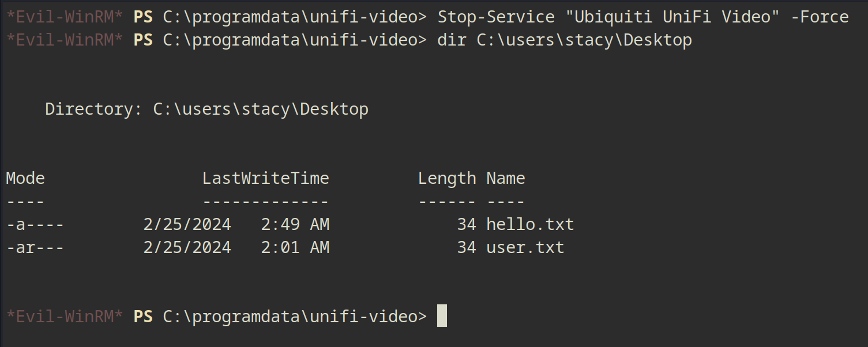Click the path argument after the dir command
The width and height of the screenshot is (868, 347).
coord(584,40)
